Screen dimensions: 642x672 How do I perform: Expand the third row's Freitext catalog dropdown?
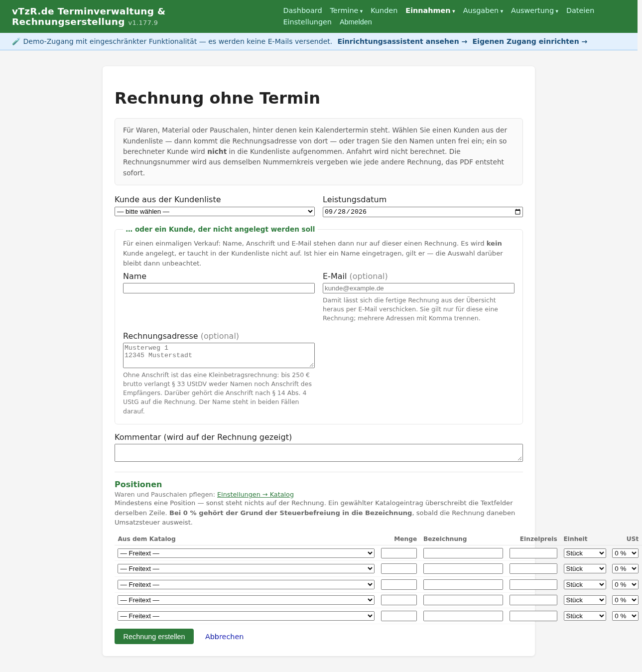(246, 585)
